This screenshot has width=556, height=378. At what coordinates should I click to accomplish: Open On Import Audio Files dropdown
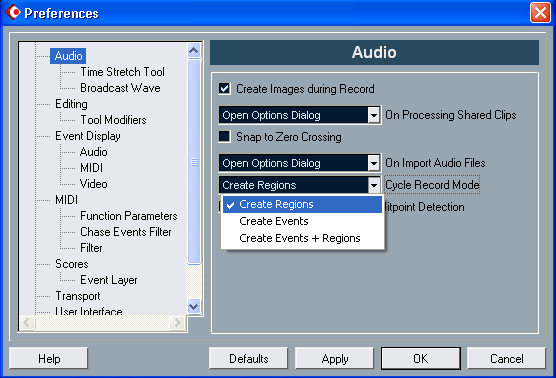(300, 163)
